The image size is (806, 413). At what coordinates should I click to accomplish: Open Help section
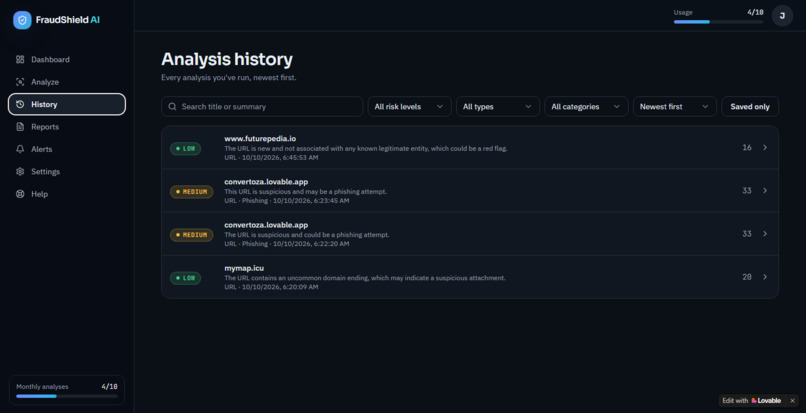coord(67,194)
